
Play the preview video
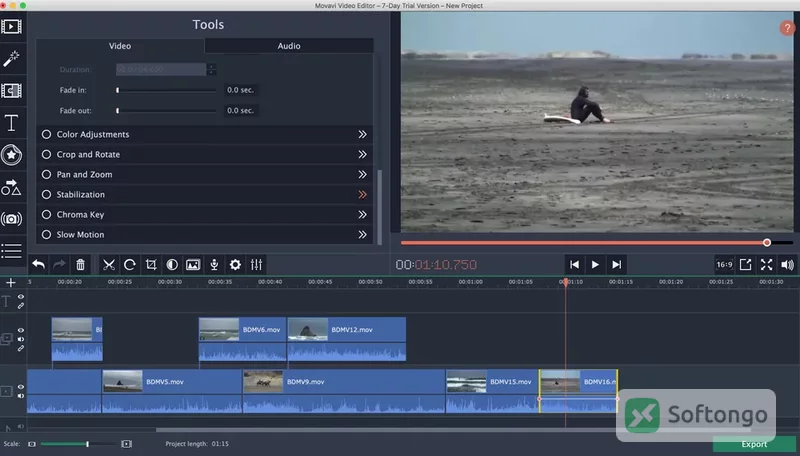pyautogui.click(x=595, y=264)
